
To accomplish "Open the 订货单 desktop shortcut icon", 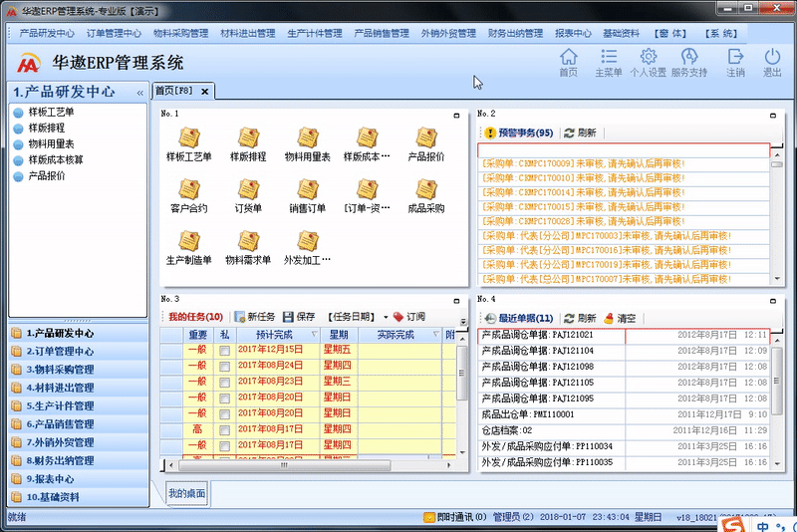I will [248, 195].
